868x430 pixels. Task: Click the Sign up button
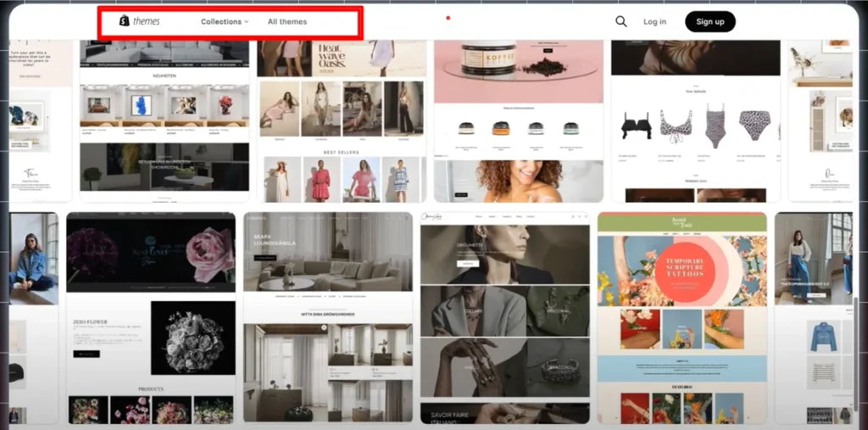[x=710, y=21]
